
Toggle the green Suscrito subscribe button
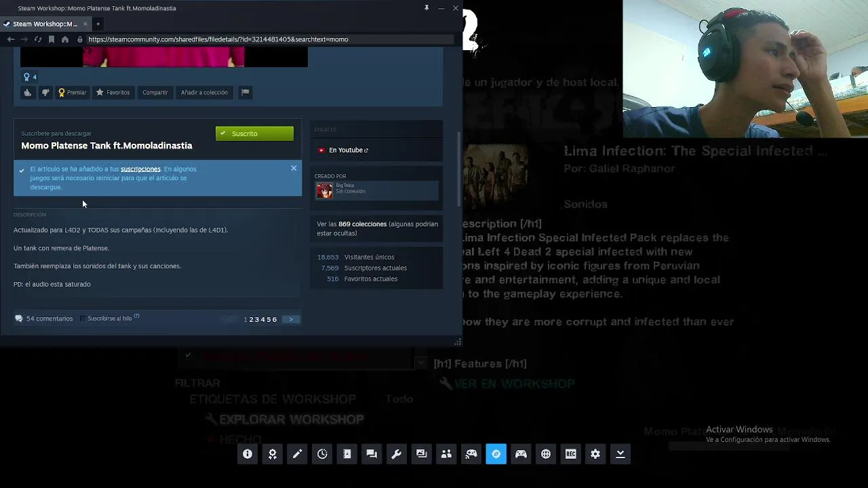coord(254,134)
